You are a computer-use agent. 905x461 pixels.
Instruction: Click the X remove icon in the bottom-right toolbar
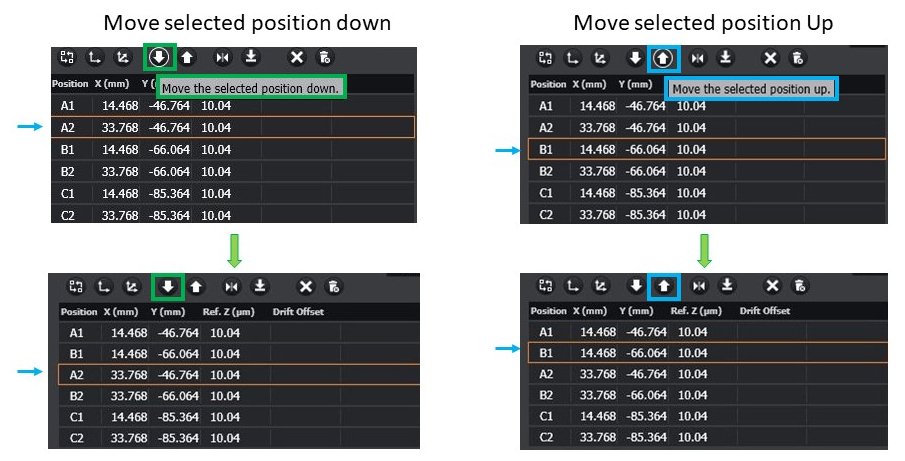pyautogui.click(x=773, y=287)
